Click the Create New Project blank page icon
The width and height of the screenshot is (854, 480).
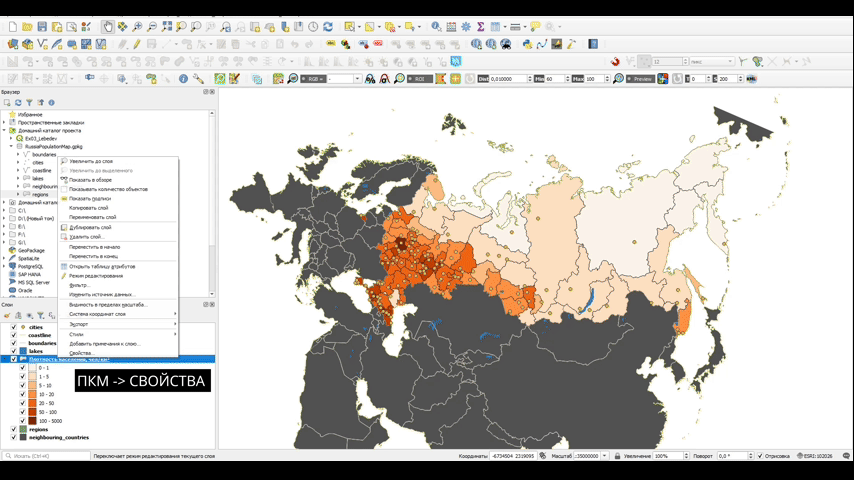coord(12,27)
